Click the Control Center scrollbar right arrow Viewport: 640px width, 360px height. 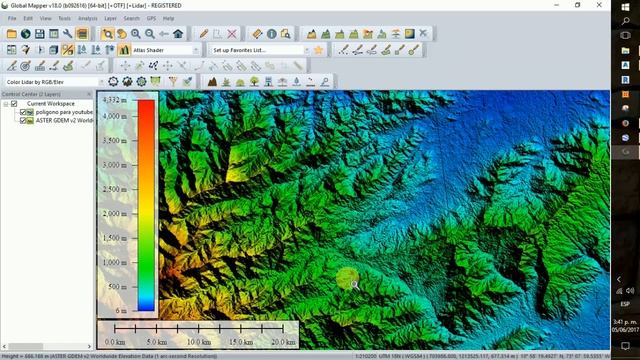pyautogui.click(x=89, y=346)
